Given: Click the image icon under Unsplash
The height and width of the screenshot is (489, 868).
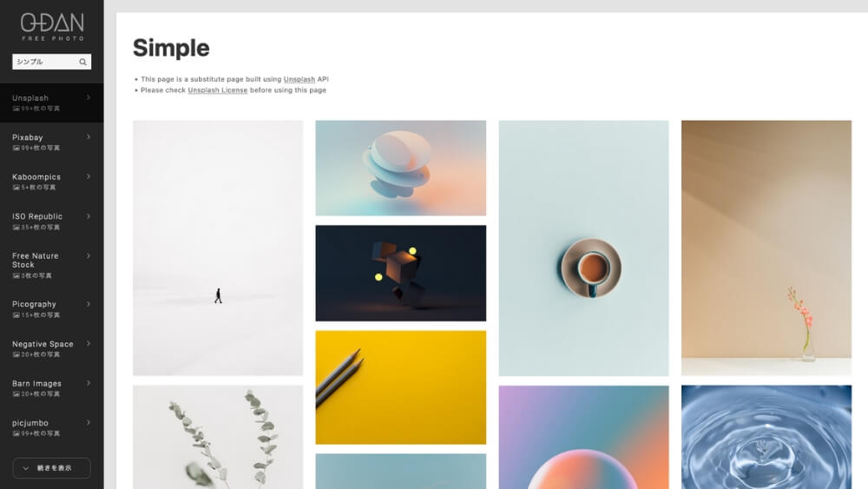Looking at the screenshot, I should [x=16, y=109].
